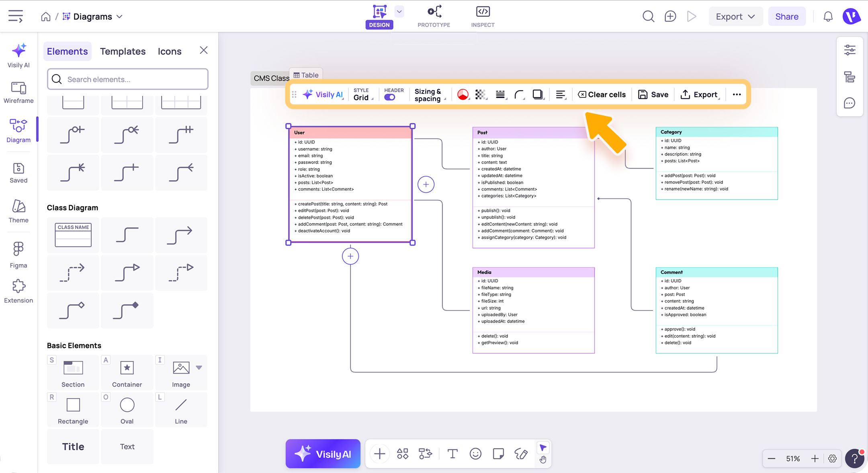Viewport: 868px width, 473px height.
Task: Open the comments icon in right panel
Action: 850,103
